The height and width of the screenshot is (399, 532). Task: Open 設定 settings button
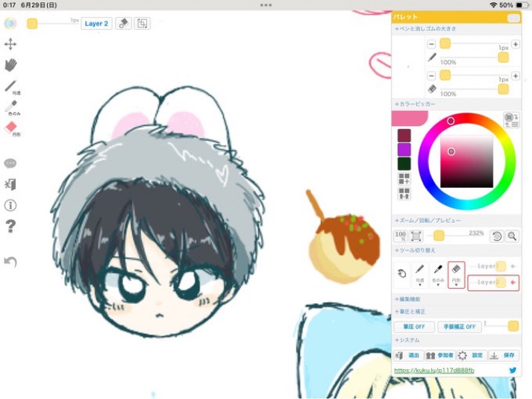click(472, 355)
